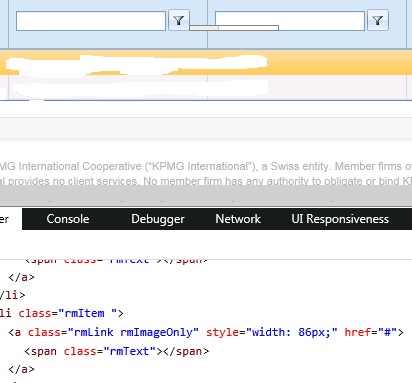Image resolution: width=412 pixels, height=383 pixels.
Task: Click the KPMG International Cooperative footer text
Action: (206, 166)
